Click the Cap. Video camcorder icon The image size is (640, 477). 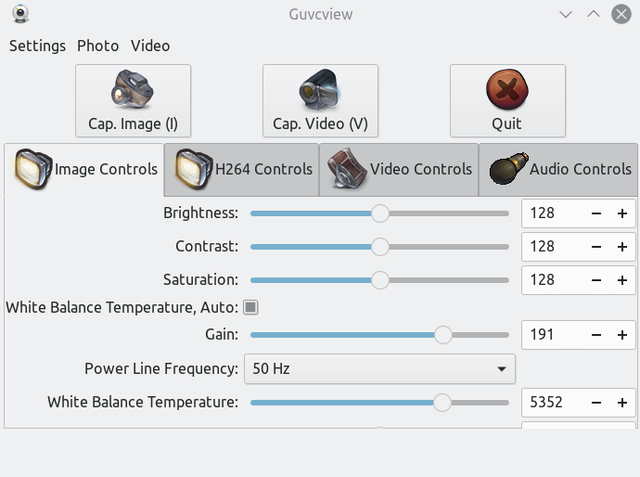click(x=320, y=89)
